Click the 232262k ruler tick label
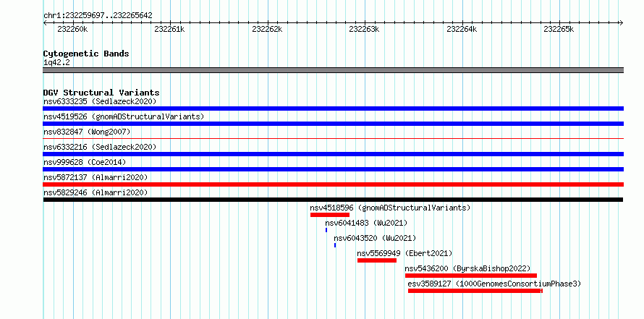Image resolution: width=644 pixels, height=319 pixels. point(267,29)
